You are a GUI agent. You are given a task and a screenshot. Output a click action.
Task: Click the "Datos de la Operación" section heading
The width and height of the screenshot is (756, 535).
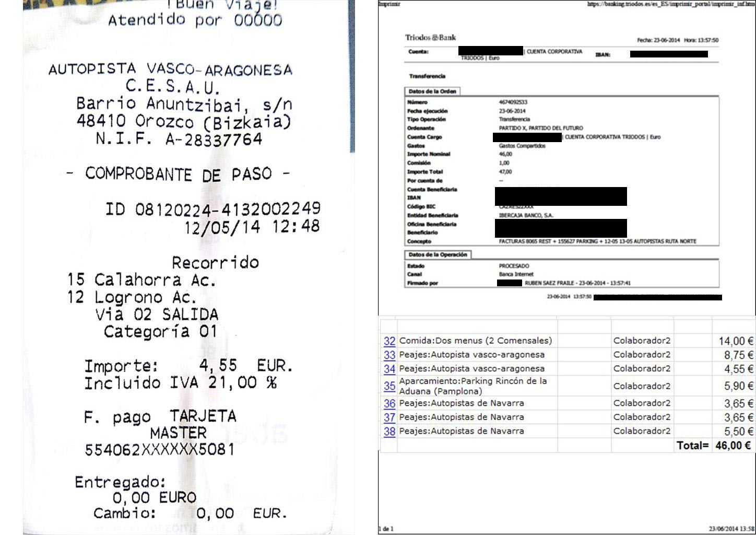coord(438,255)
